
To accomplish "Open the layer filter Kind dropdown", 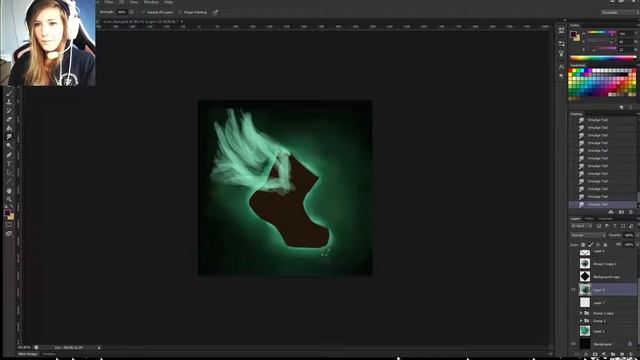I will (x=581, y=226).
